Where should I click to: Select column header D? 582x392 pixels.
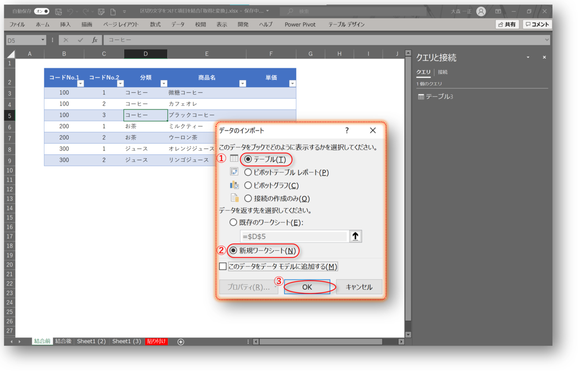[145, 54]
